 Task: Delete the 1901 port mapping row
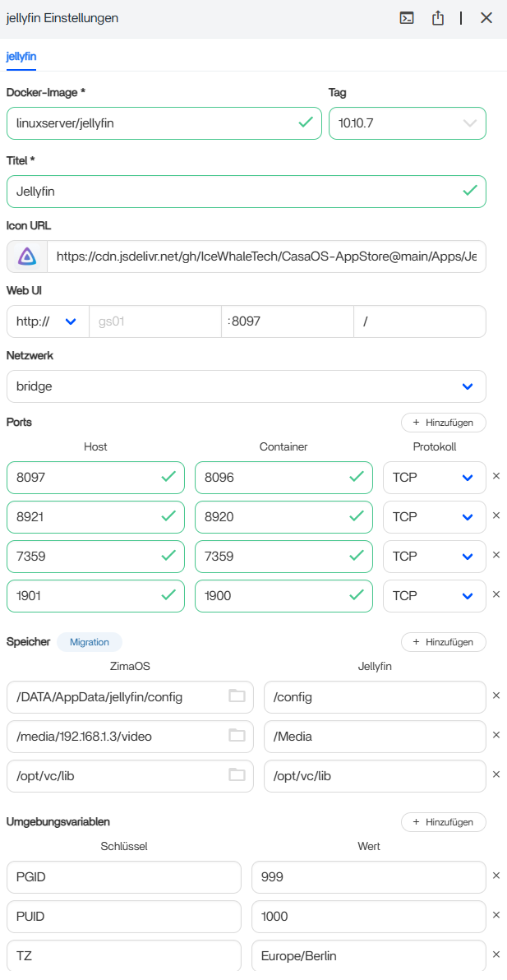coord(495,594)
